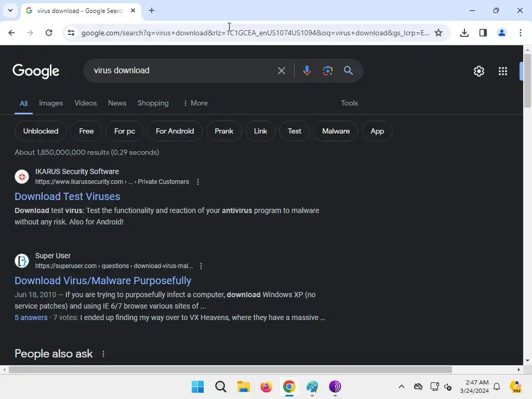532x399 pixels.
Task: Click the scroll down arrow
Action: pos(527,361)
